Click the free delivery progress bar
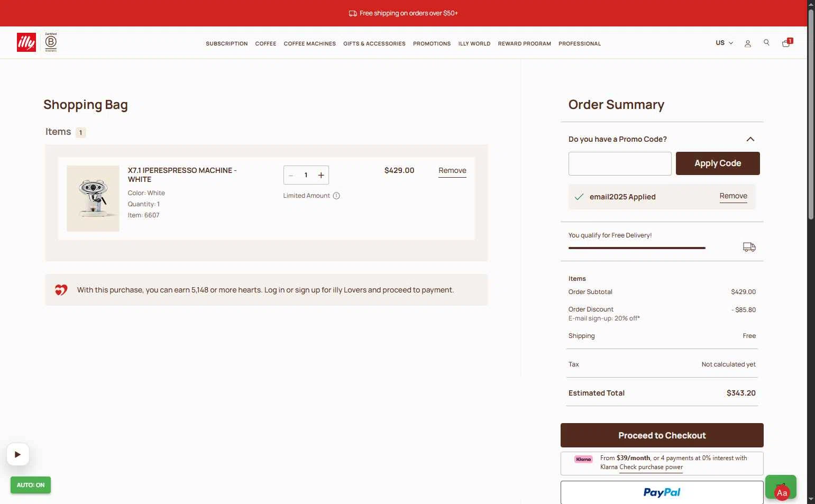The height and width of the screenshot is (504, 815). (637, 248)
